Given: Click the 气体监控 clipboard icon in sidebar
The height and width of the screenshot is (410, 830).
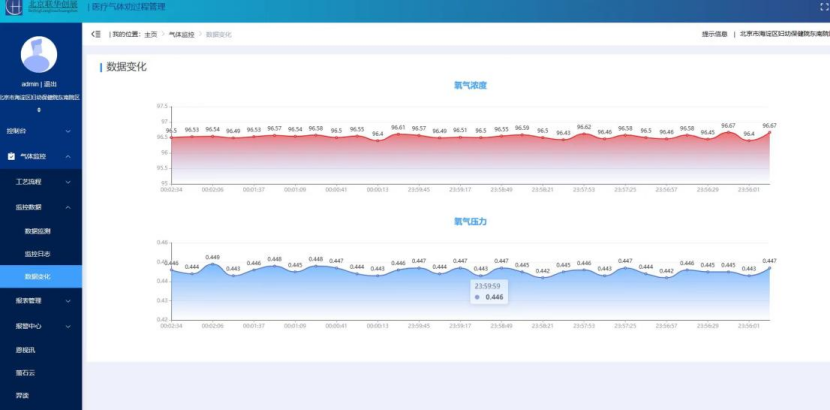Looking at the screenshot, I should point(11,156).
